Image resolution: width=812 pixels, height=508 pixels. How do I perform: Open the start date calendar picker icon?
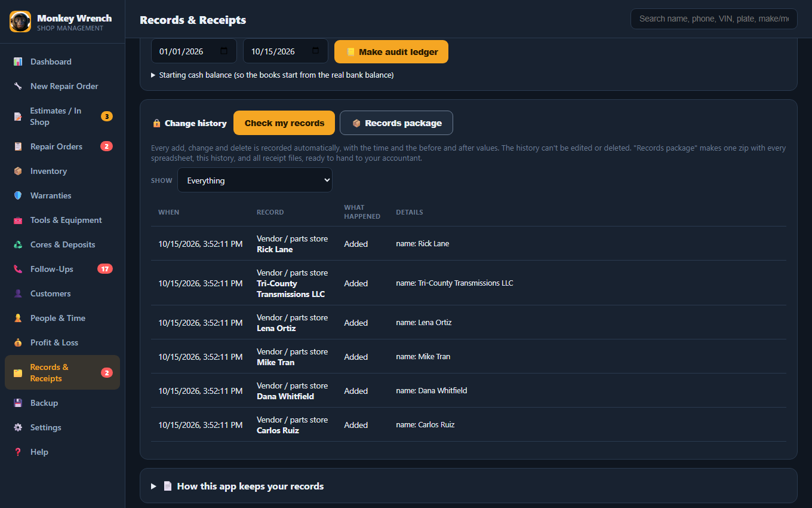pos(224,51)
